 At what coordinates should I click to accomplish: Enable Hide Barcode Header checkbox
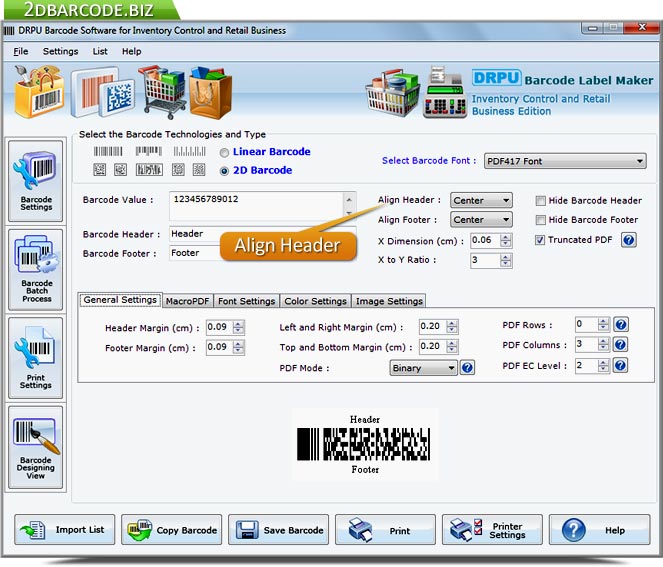point(540,201)
